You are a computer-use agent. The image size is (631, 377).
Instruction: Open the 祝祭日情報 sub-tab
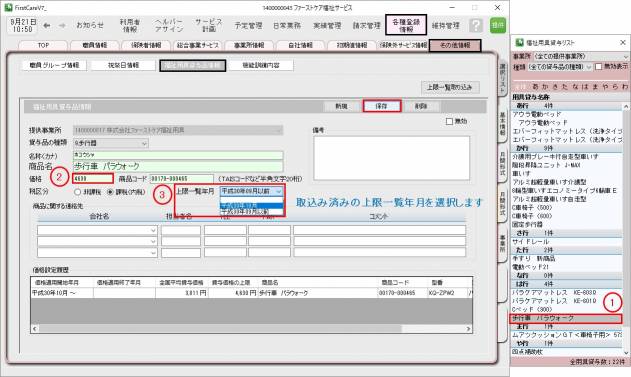pos(123,65)
